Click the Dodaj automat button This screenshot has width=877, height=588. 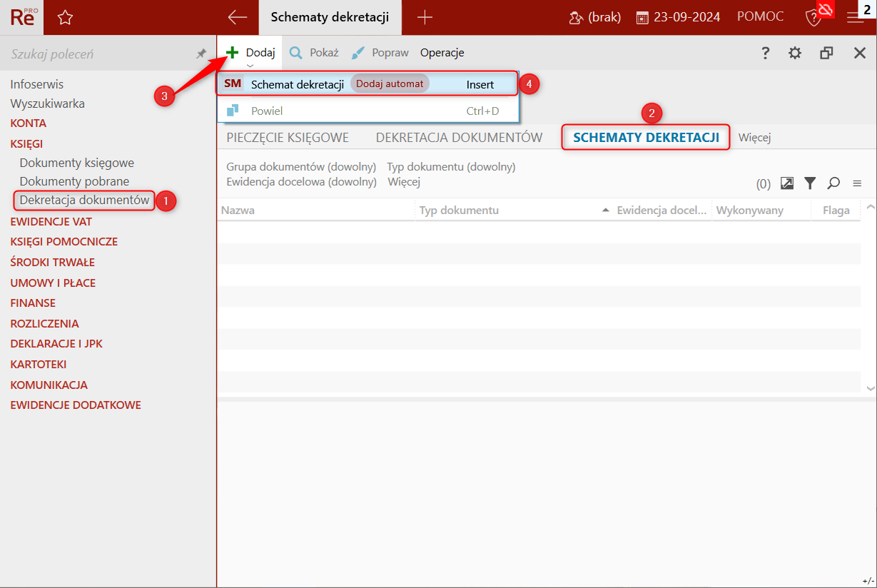[390, 83]
